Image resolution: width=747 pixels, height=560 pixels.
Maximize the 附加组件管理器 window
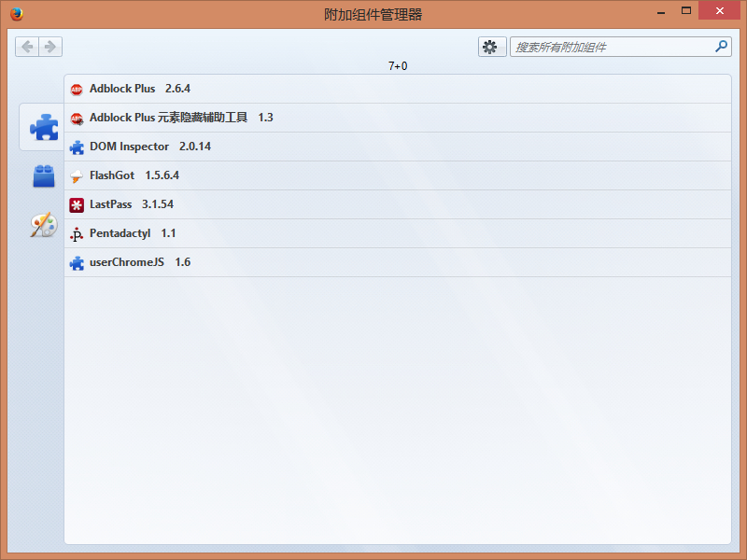(x=686, y=10)
